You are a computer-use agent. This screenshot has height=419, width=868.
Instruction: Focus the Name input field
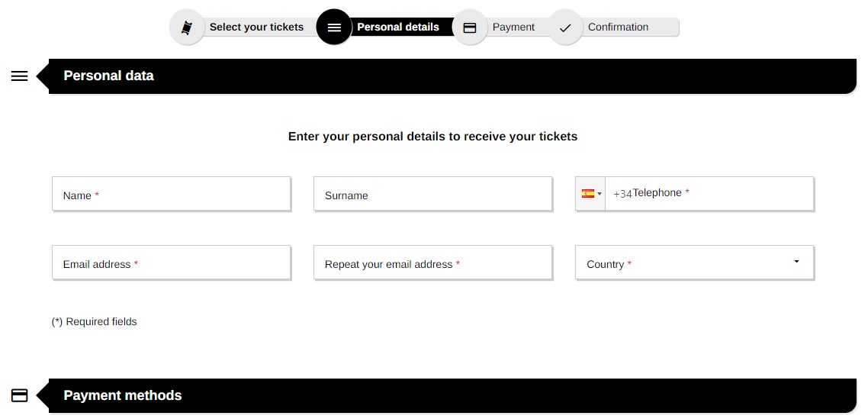click(x=171, y=194)
